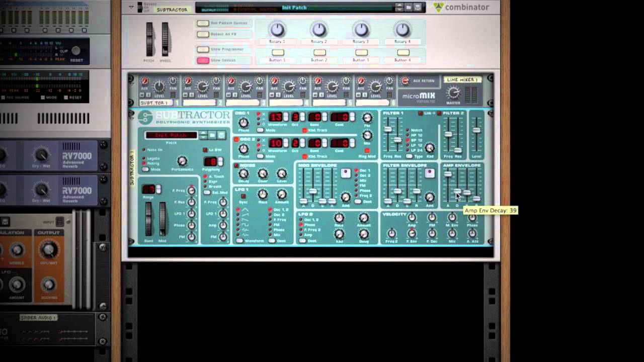Image resolution: width=644 pixels, height=362 pixels.
Task: Click Combinator patch select up/down arrows
Action: pyautogui.click(x=399, y=7)
